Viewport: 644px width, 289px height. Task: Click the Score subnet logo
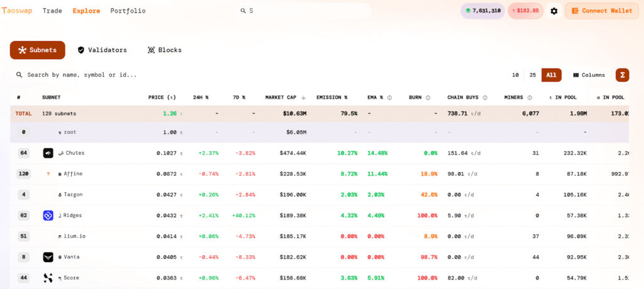(x=48, y=278)
